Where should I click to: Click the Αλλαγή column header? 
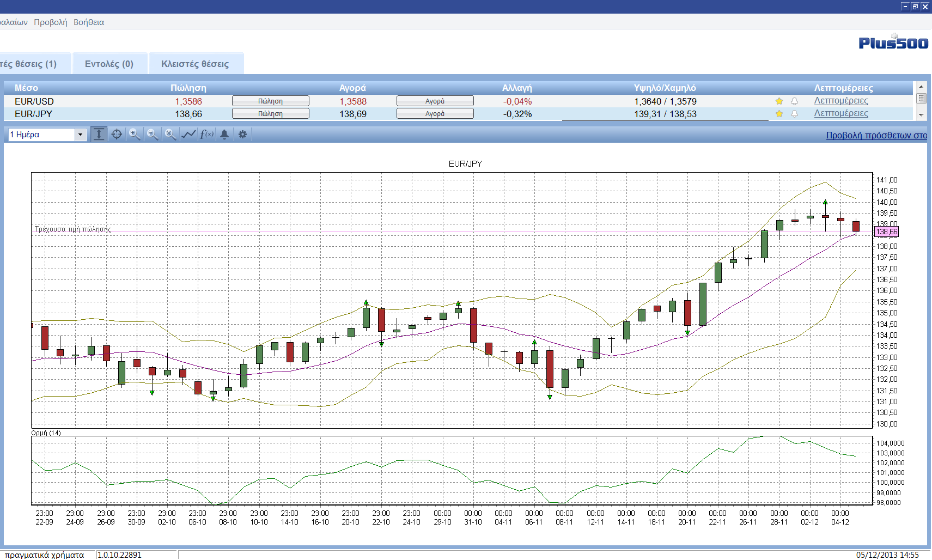point(517,88)
